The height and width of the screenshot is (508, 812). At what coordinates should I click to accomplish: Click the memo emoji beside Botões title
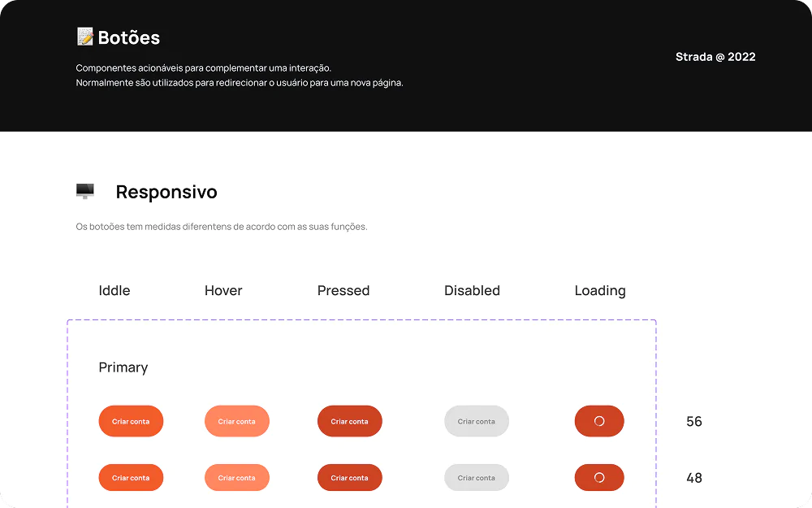coord(84,37)
